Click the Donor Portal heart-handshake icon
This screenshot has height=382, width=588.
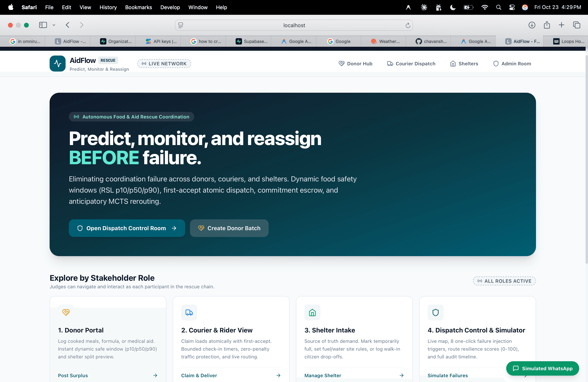tap(66, 312)
